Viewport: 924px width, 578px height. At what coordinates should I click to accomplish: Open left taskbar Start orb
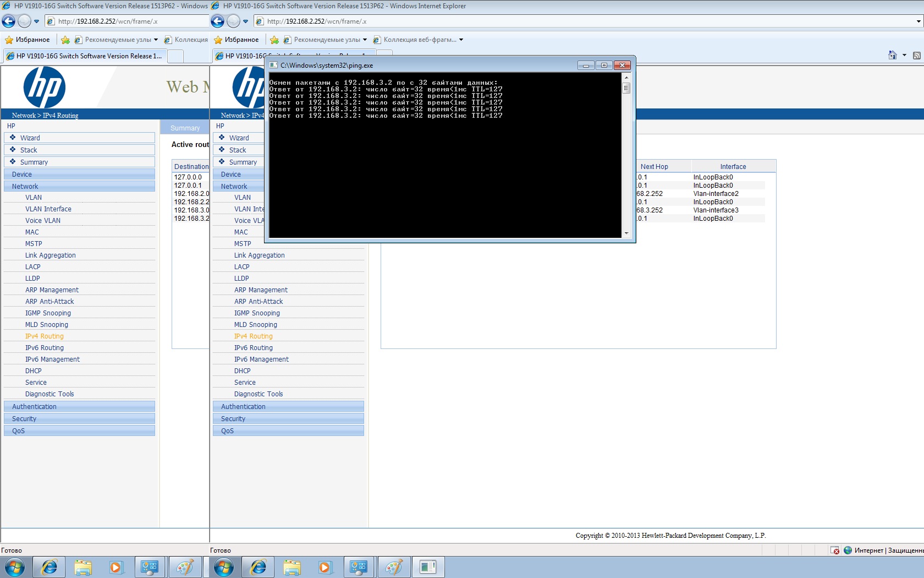(15, 567)
